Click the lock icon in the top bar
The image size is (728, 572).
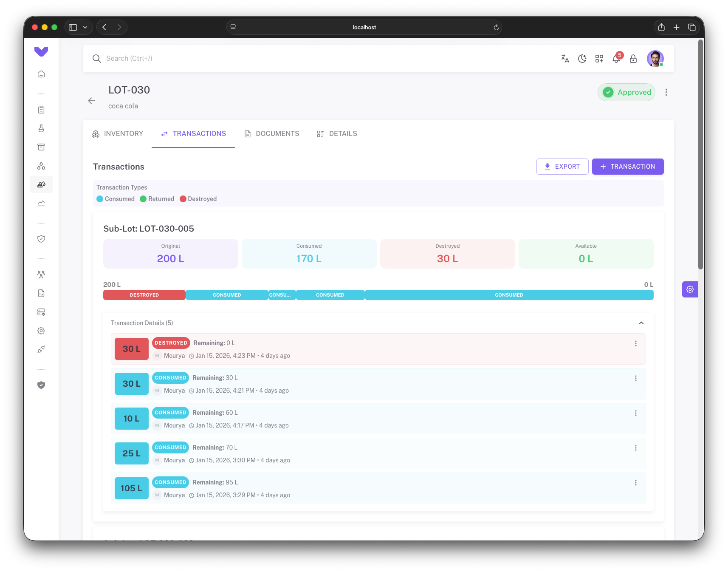click(633, 59)
